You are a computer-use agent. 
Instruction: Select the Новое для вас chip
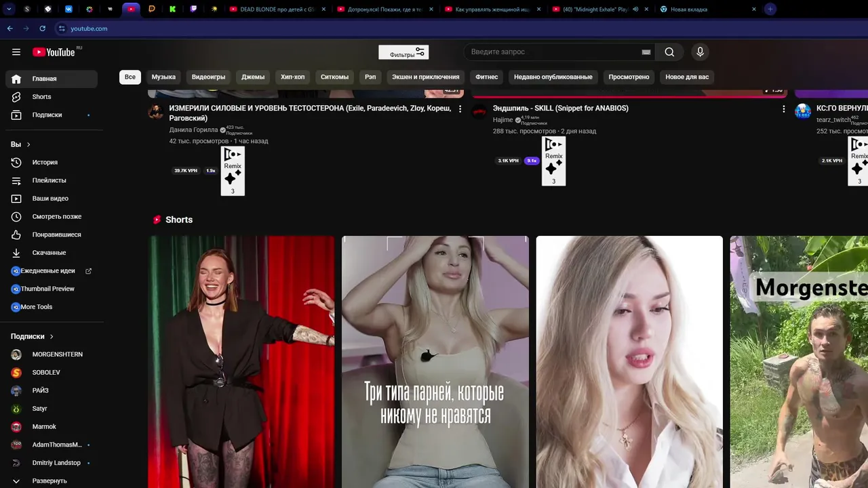point(687,77)
